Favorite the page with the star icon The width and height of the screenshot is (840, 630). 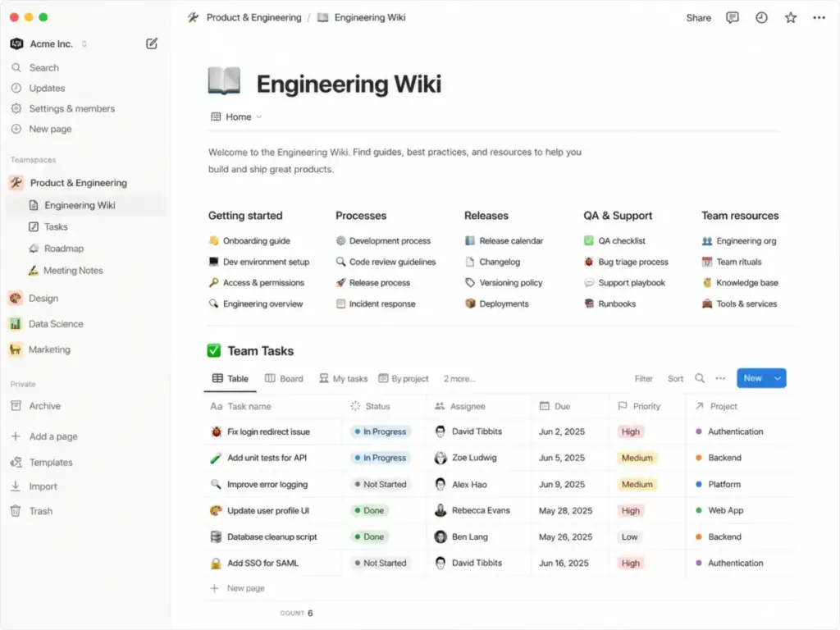791,18
